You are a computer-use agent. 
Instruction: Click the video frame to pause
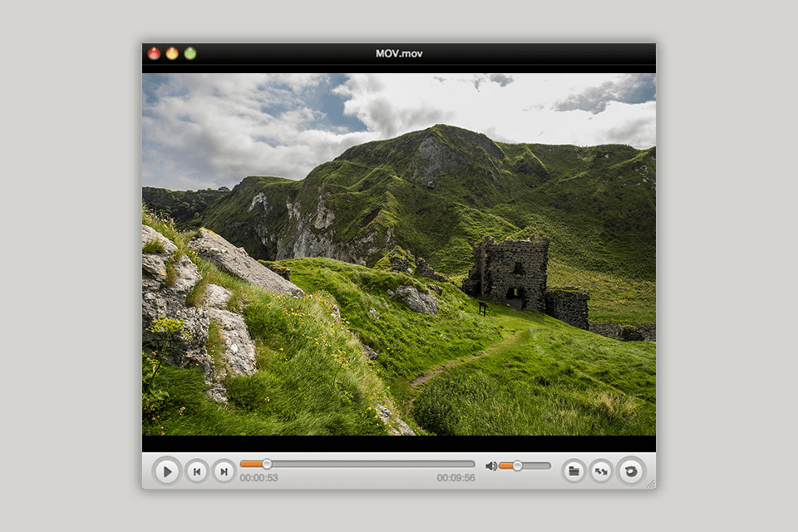click(x=399, y=258)
